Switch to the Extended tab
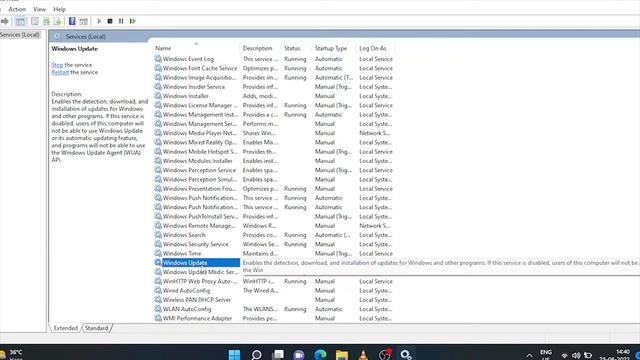This screenshot has height=360, width=640. tap(65, 328)
